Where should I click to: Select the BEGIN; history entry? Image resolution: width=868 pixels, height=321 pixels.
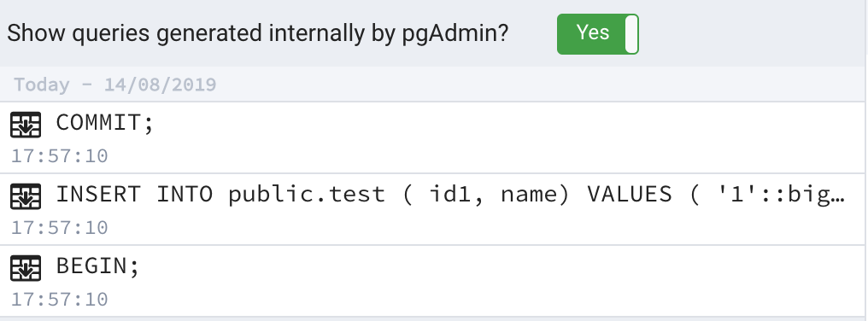click(431, 281)
